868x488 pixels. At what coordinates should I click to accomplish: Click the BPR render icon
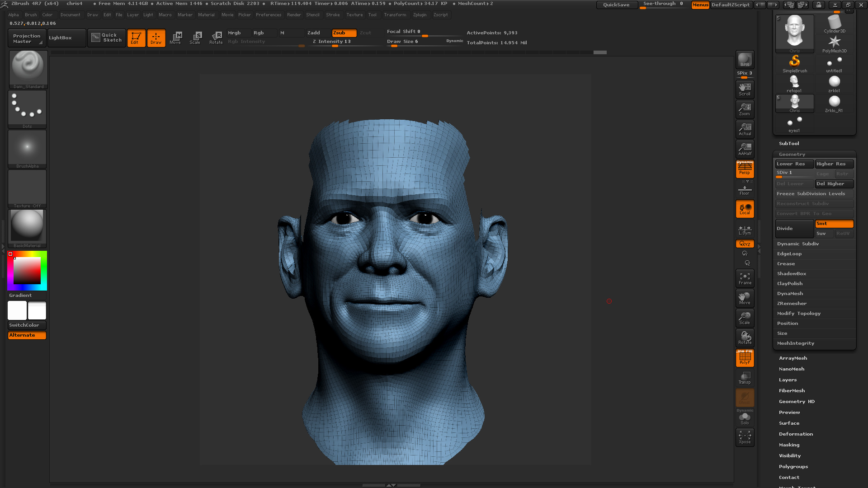(x=745, y=60)
